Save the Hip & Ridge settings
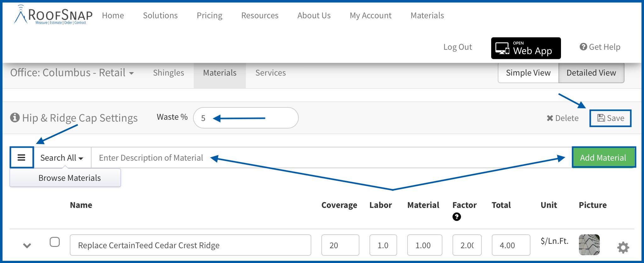This screenshot has width=644, height=263. coord(610,118)
